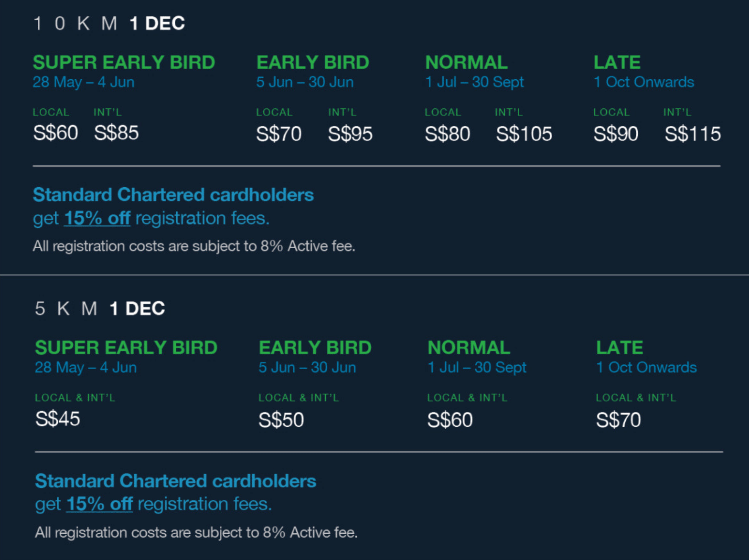Screen dimensions: 749x560
Task: Select the 5KM Super Early Bird heading
Action: click(126, 348)
